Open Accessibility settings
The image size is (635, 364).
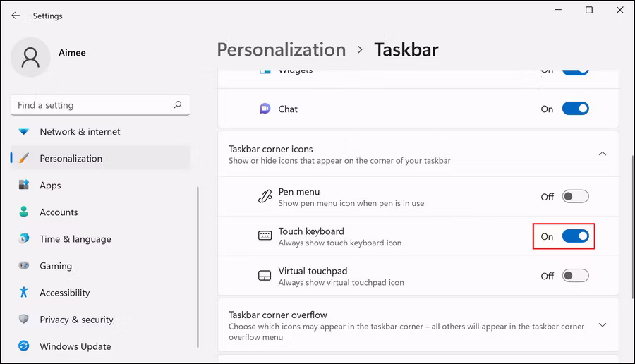(100, 292)
